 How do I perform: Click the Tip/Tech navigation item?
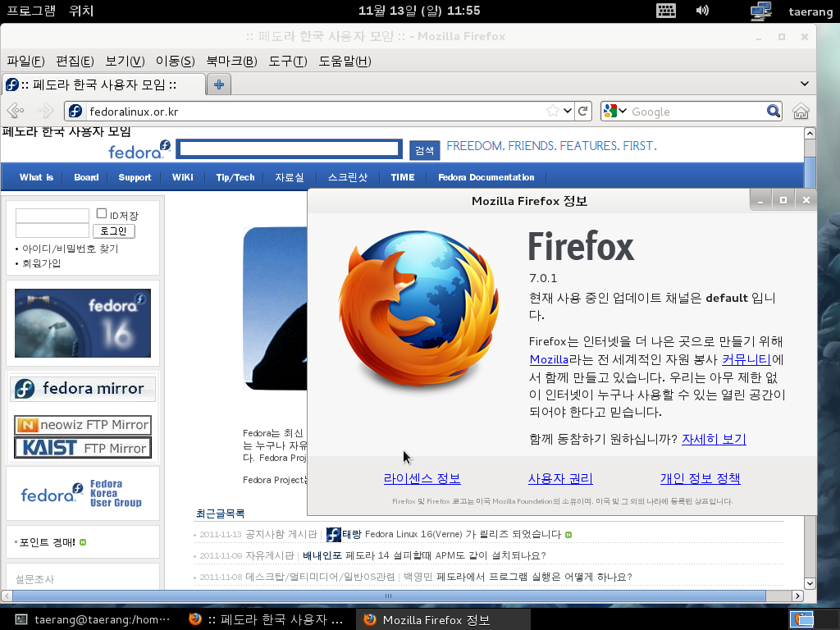click(235, 177)
